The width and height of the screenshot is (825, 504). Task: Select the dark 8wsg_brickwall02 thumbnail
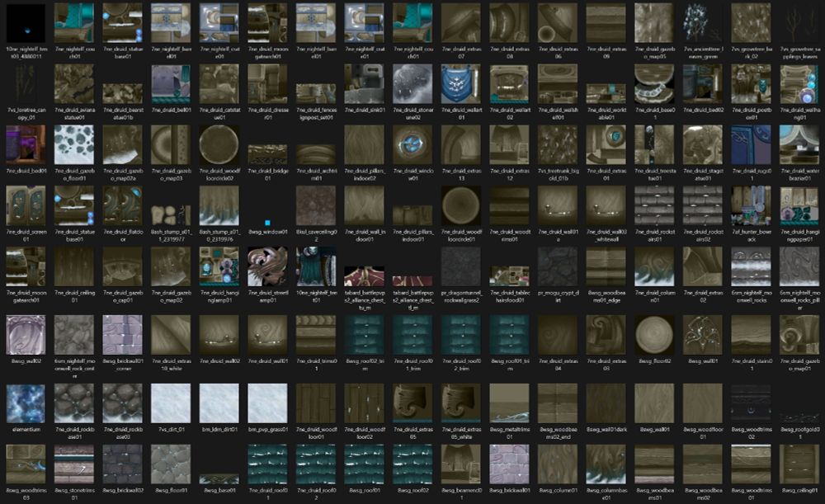click(x=123, y=464)
